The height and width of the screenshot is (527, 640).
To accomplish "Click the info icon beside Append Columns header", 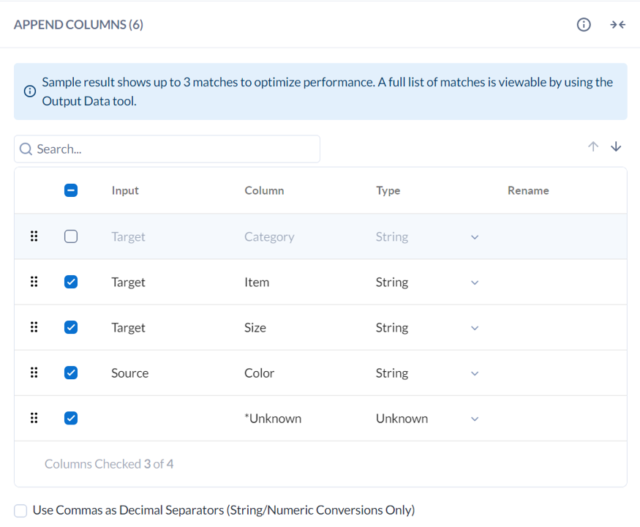I will [583, 24].
